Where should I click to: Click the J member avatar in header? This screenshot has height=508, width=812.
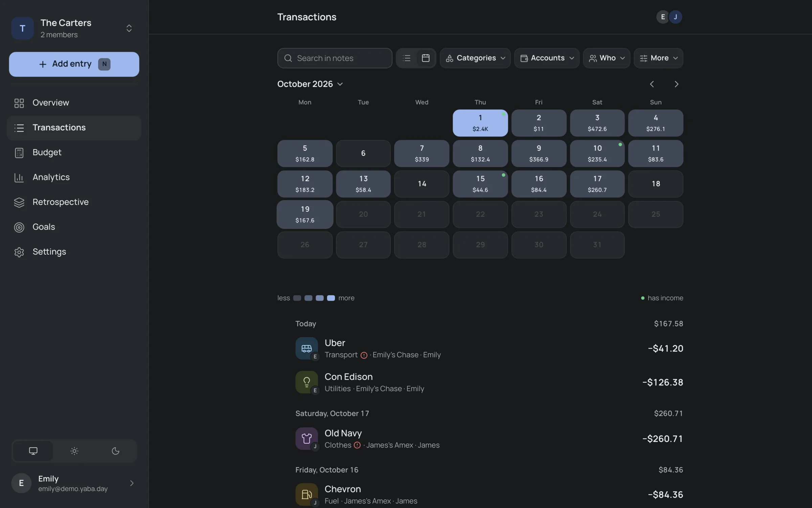pyautogui.click(x=676, y=17)
